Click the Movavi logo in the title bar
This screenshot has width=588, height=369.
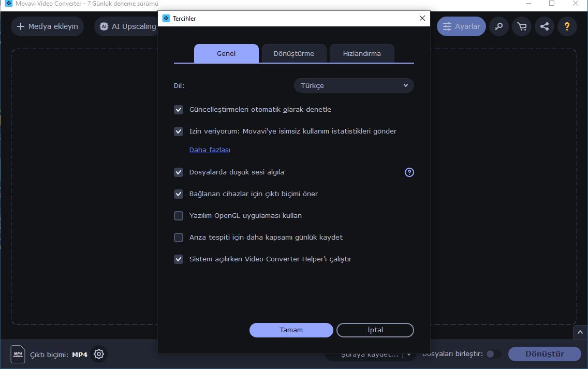pos(9,4)
